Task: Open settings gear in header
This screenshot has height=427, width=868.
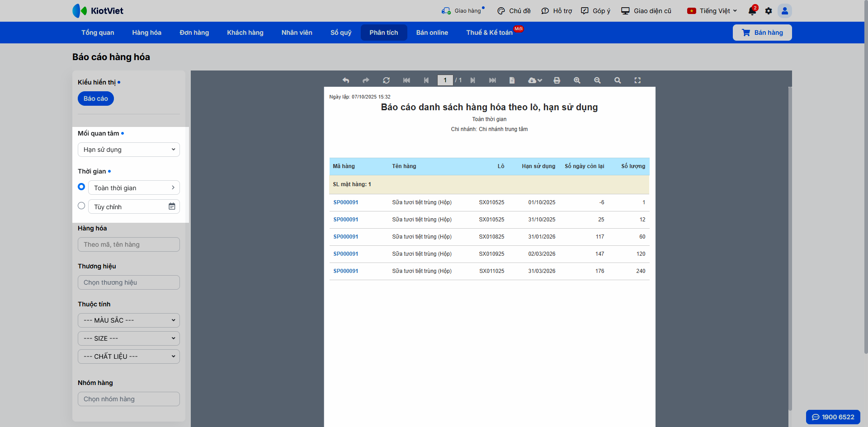Action: (x=769, y=11)
